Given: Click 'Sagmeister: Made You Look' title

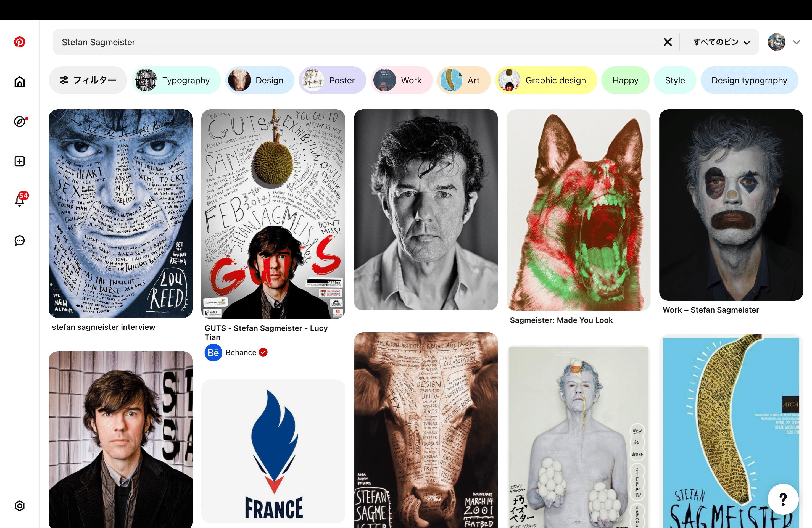Looking at the screenshot, I should (561, 320).
